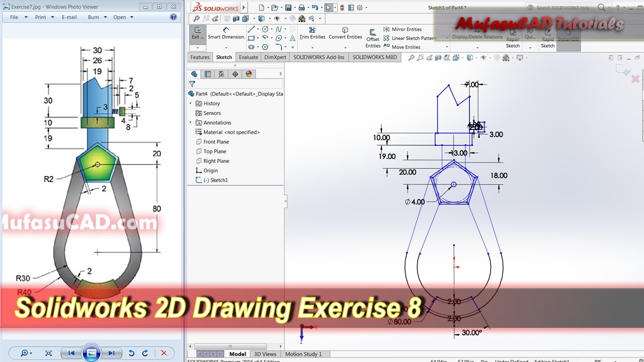Screen dimensions: 644x362
Task: Click the Move Entities button
Action: (401, 47)
